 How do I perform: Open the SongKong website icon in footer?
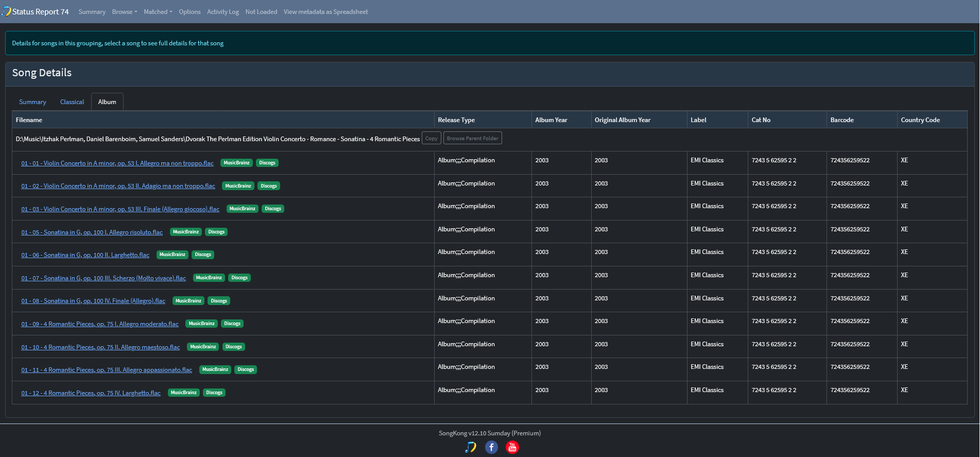tap(471, 447)
